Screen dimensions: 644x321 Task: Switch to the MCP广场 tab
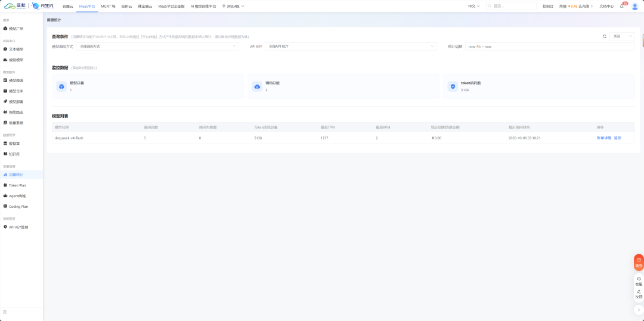[x=108, y=6]
